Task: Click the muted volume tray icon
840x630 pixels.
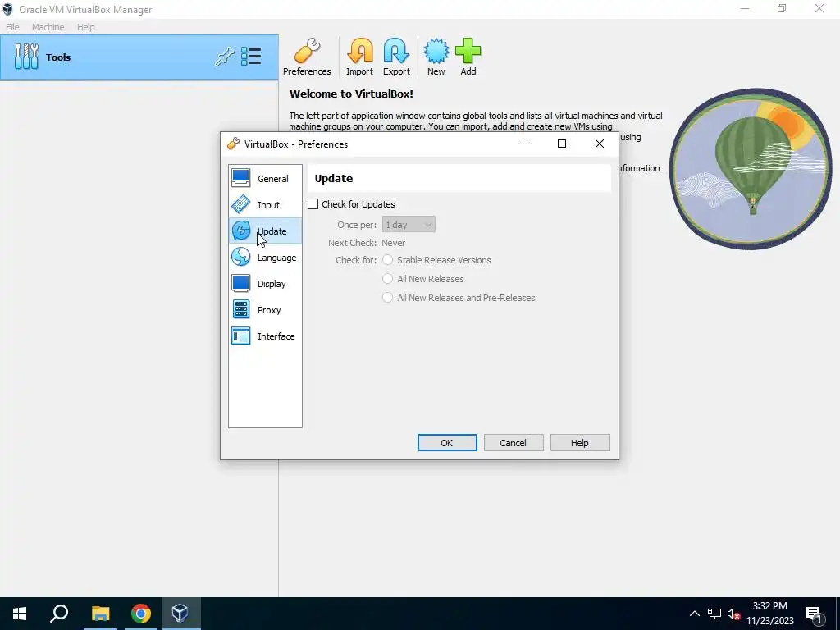Action: click(x=733, y=614)
